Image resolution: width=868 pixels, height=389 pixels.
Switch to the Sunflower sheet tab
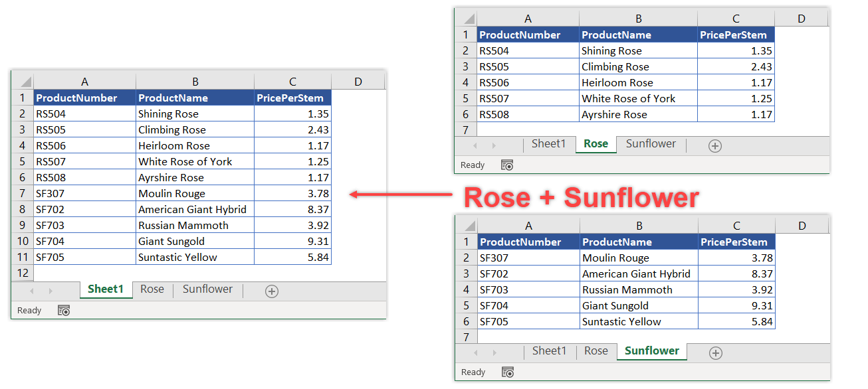pyautogui.click(x=207, y=290)
